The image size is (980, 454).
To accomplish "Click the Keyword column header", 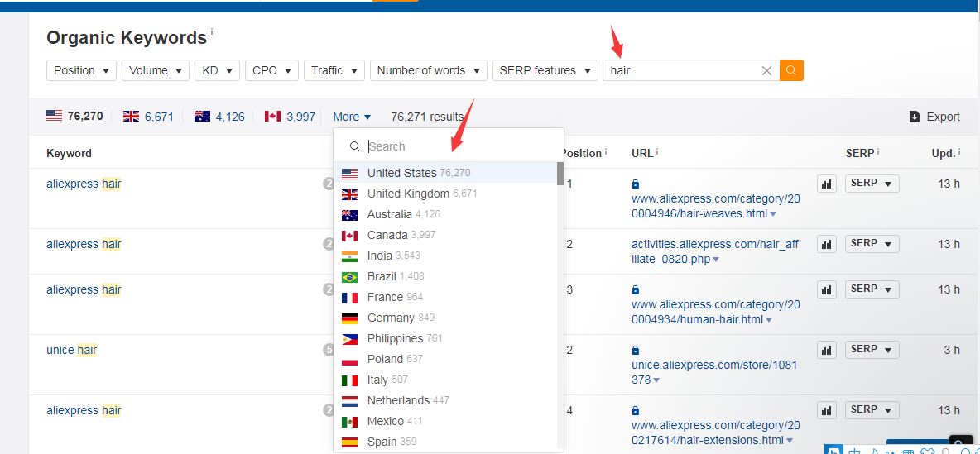I will [69, 153].
